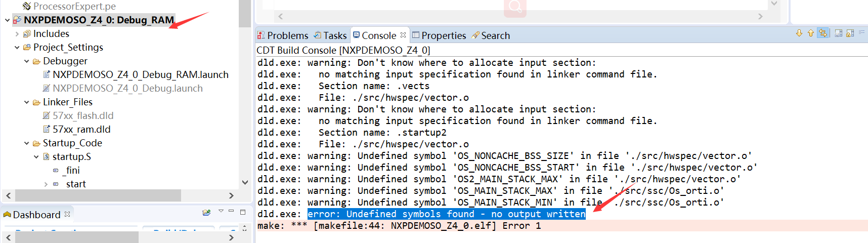The height and width of the screenshot is (243, 868).
Task: Click the pinned folder icon in Dashboard toolbar
Action: click(x=206, y=213)
